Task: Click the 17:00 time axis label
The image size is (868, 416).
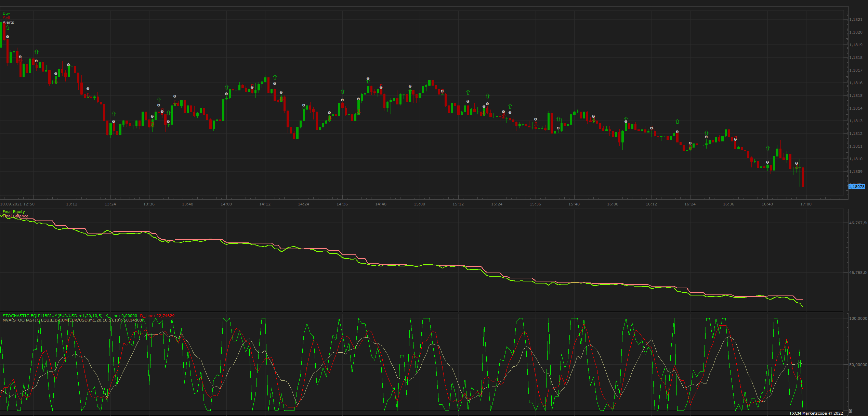Action: pyautogui.click(x=806, y=204)
